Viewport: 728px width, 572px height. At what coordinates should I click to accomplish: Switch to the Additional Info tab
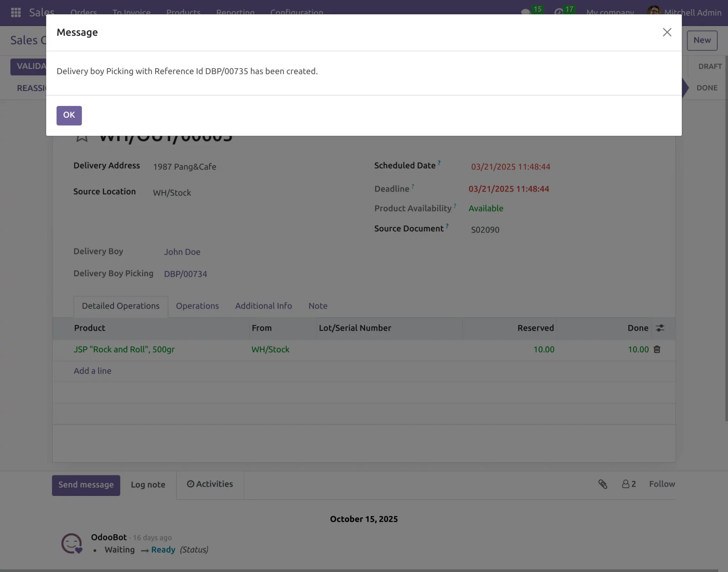pos(263,306)
